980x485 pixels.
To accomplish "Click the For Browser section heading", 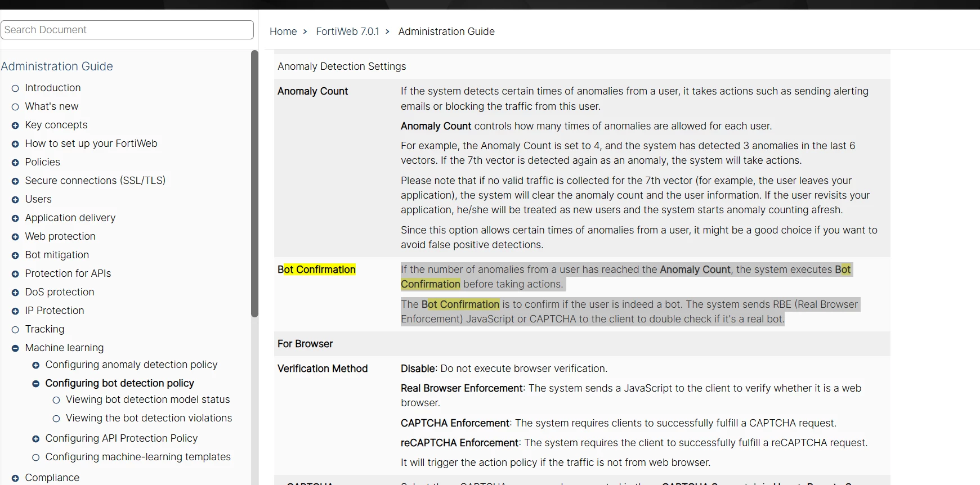I will tap(305, 344).
